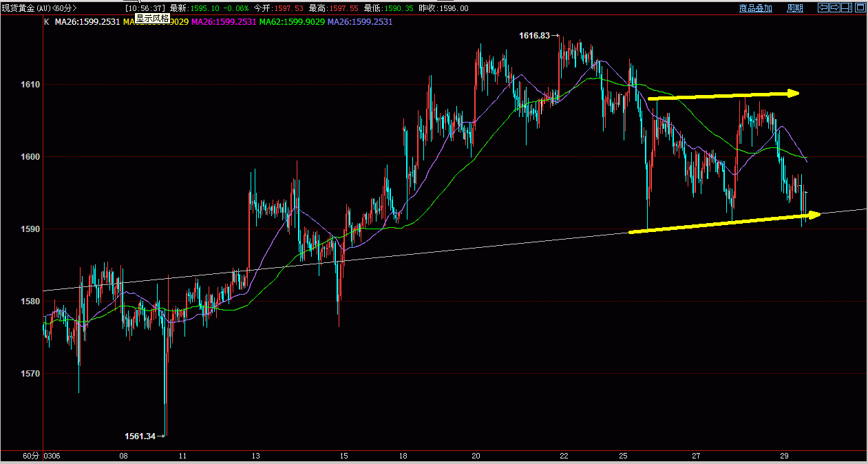Image resolution: width=868 pixels, height=464 pixels.
Task: Click the first small icon right of 周期
Action: click(x=823, y=8)
